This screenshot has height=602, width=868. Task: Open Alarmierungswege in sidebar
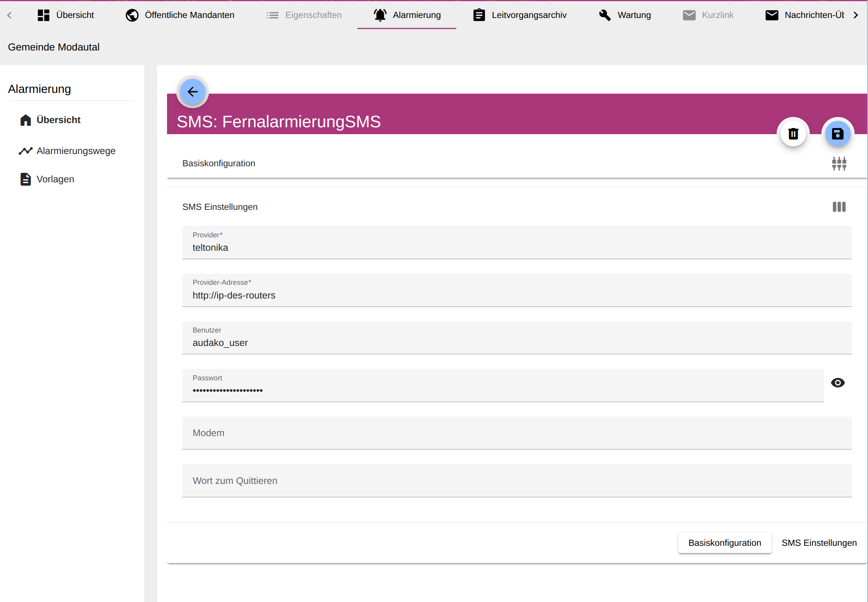(x=76, y=151)
